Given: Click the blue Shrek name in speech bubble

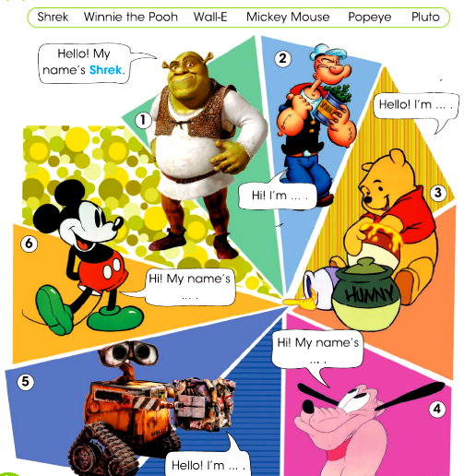Looking at the screenshot, I should coord(105,70).
